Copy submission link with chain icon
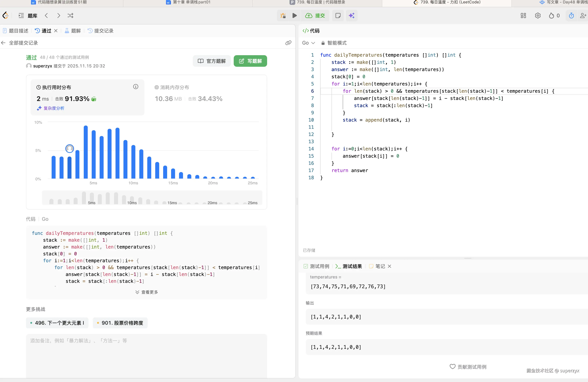This screenshot has width=588, height=382. [288, 43]
